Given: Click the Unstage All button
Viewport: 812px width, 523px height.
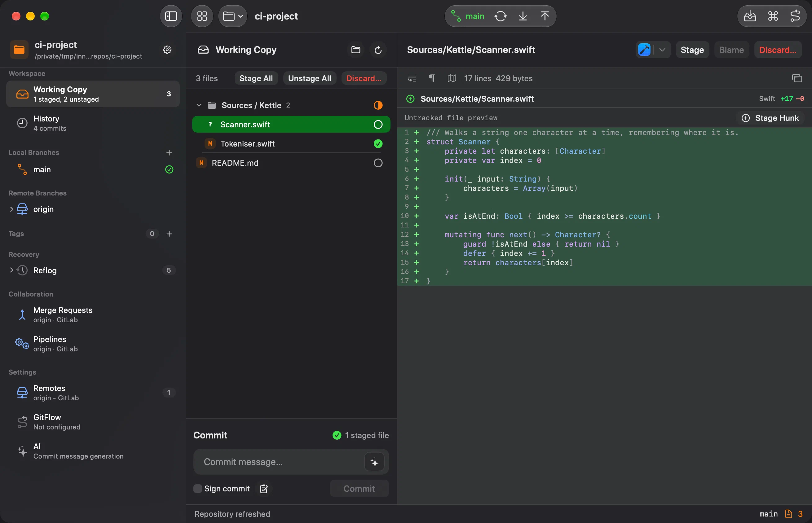Looking at the screenshot, I should (x=309, y=78).
